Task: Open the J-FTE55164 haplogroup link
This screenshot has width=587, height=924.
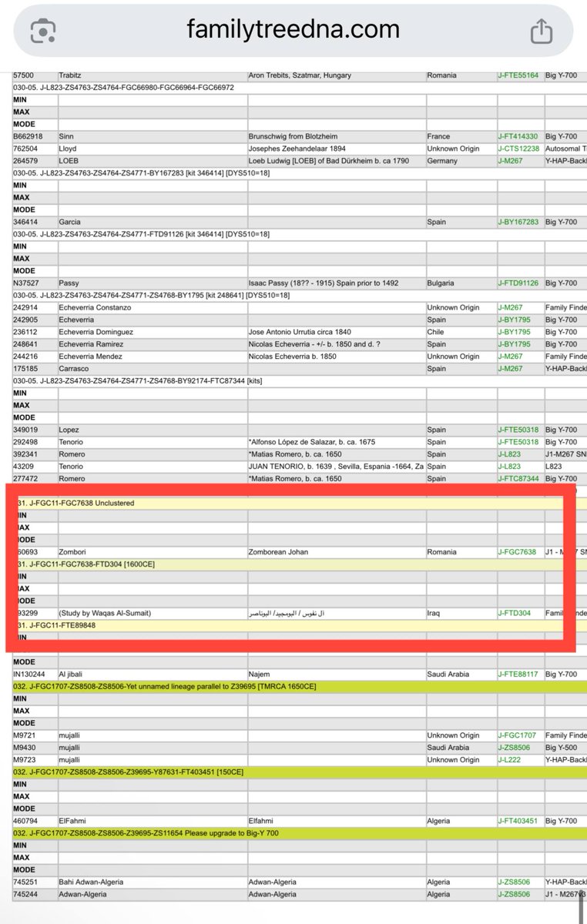Action: (520, 75)
